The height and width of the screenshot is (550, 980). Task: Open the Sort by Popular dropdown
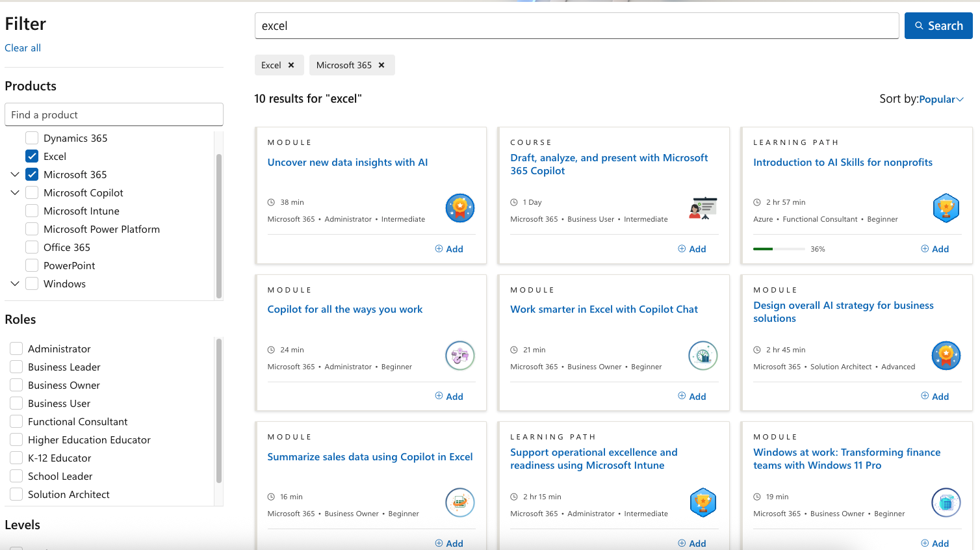[941, 99]
